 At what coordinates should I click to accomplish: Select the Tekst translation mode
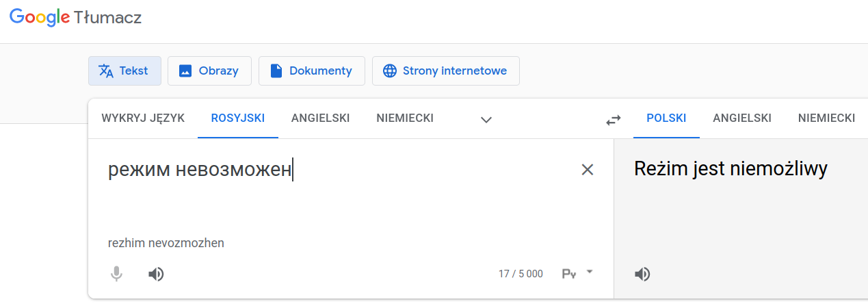[x=124, y=71]
